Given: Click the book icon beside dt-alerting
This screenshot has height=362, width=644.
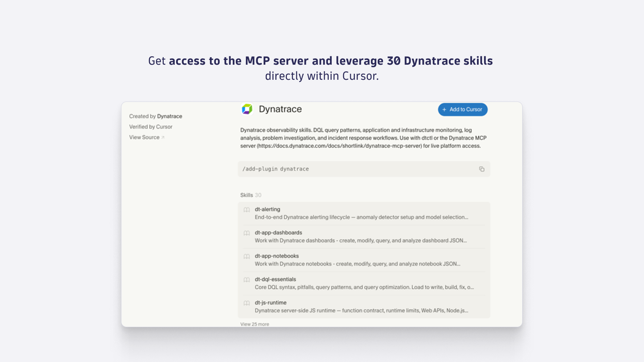Looking at the screenshot, I should click(x=247, y=210).
